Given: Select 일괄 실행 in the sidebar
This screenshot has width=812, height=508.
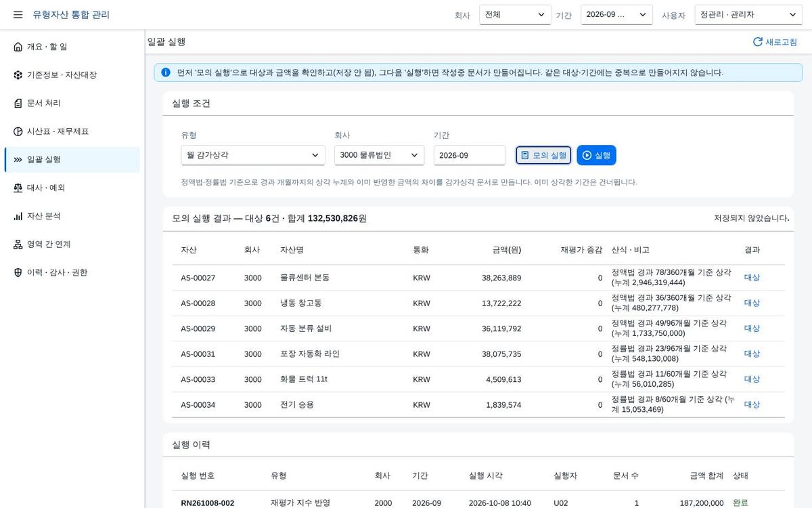Looking at the screenshot, I should [x=72, y=160].
